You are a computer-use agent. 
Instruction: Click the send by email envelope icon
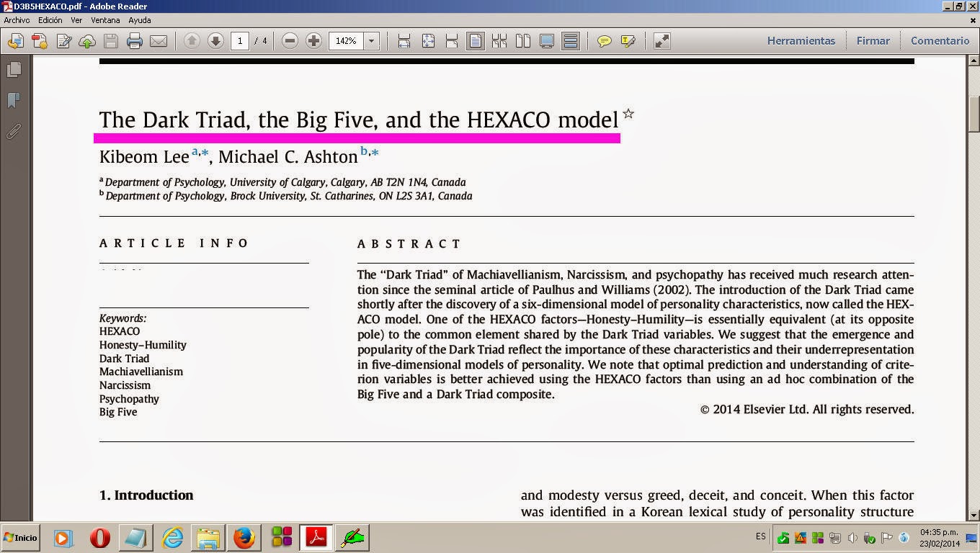[x=159, y=41]
